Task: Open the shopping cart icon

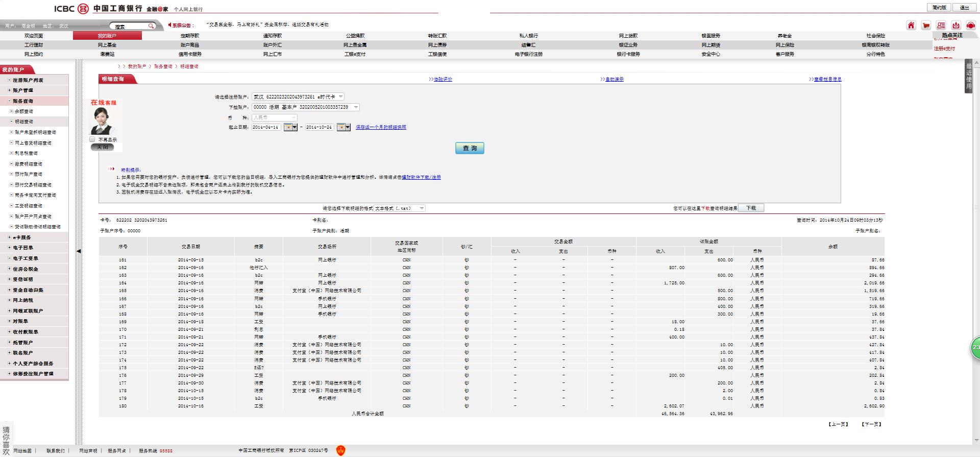Action: pos(926,25)
